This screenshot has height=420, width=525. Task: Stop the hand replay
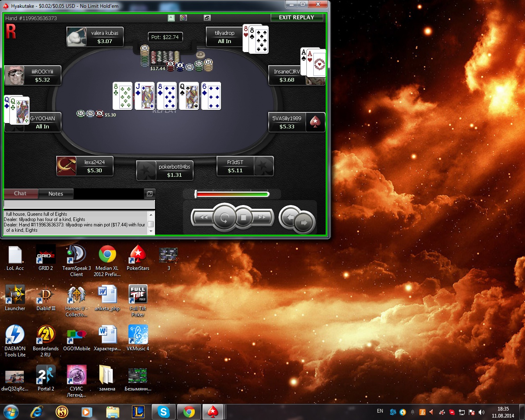(243, 218)
